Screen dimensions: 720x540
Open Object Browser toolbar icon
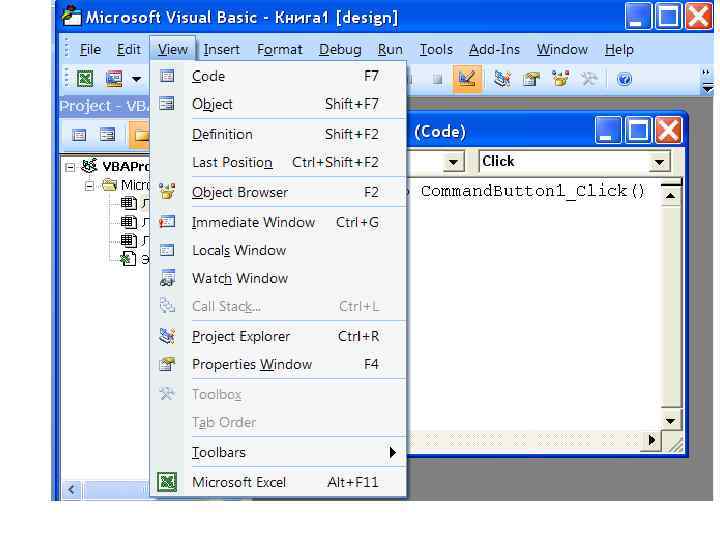[560, 79]
